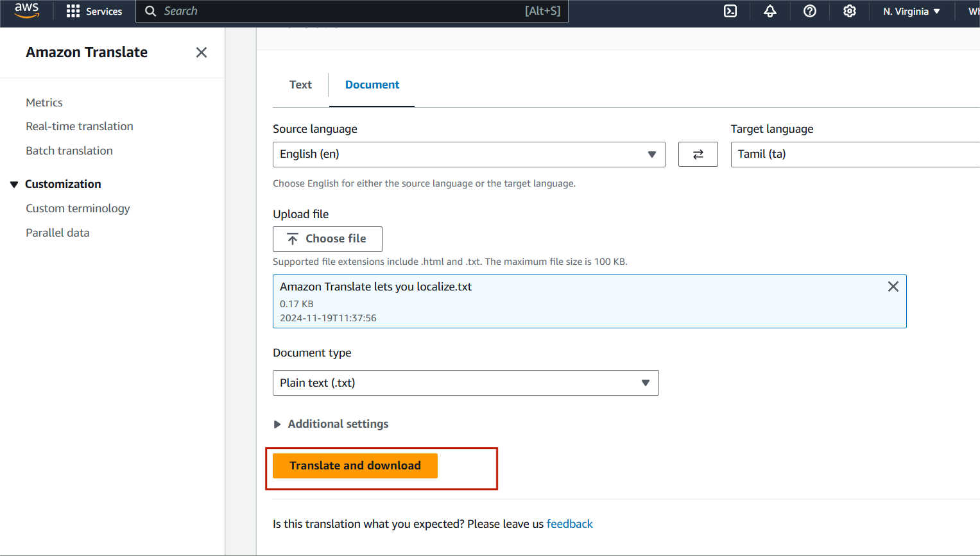
Task: Open the feedback link
Action: (x=570, y=524)
